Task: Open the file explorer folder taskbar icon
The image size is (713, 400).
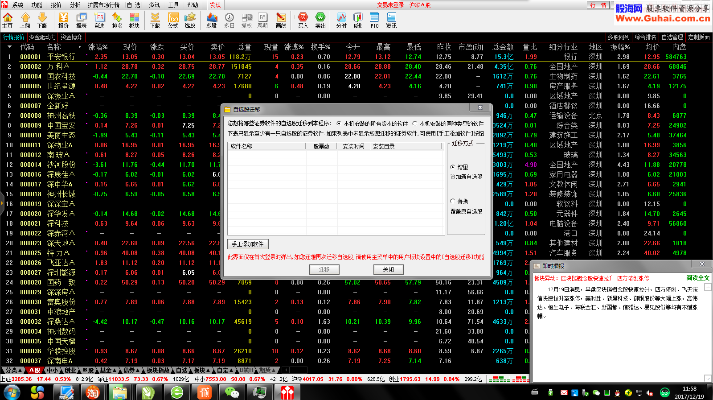Action: click(120, 392)
